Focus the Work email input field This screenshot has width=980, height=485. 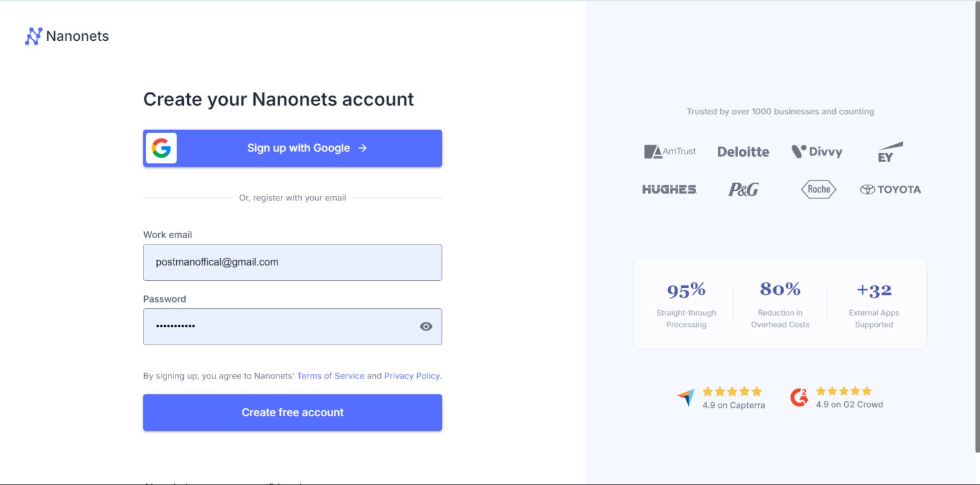click(292, 262)
